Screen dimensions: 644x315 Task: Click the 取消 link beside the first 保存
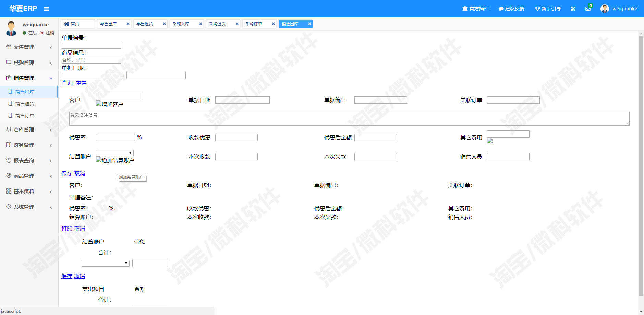coord(80,174)
